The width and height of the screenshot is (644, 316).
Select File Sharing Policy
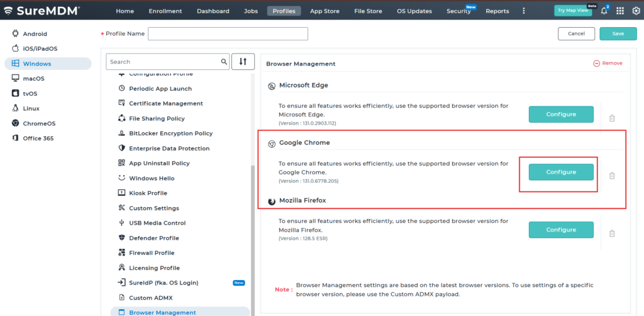coord(157,118)
